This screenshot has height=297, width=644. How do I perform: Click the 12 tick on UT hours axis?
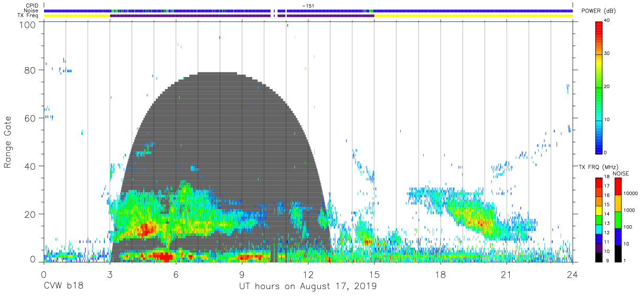(308, 274)
